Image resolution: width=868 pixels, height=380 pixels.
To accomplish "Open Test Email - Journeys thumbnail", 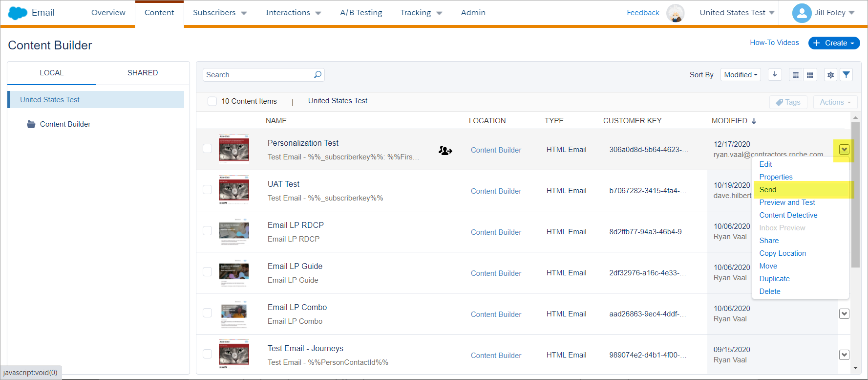I will pos(234,353).
